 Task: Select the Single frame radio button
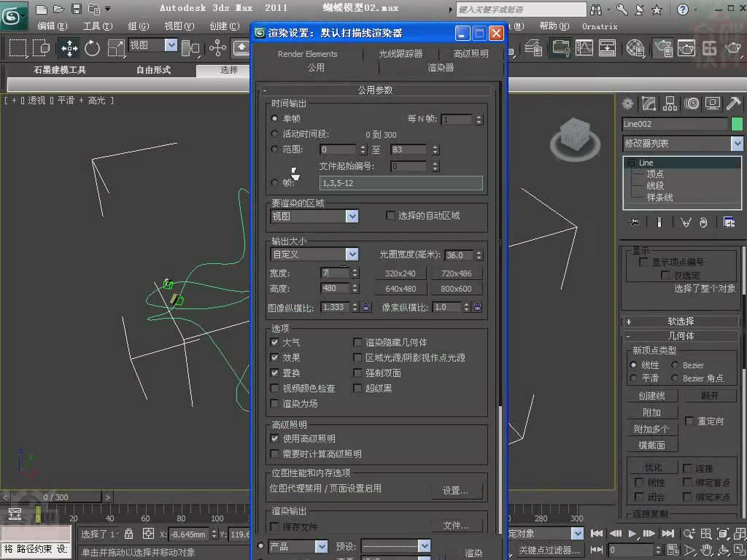coord(274,119)
